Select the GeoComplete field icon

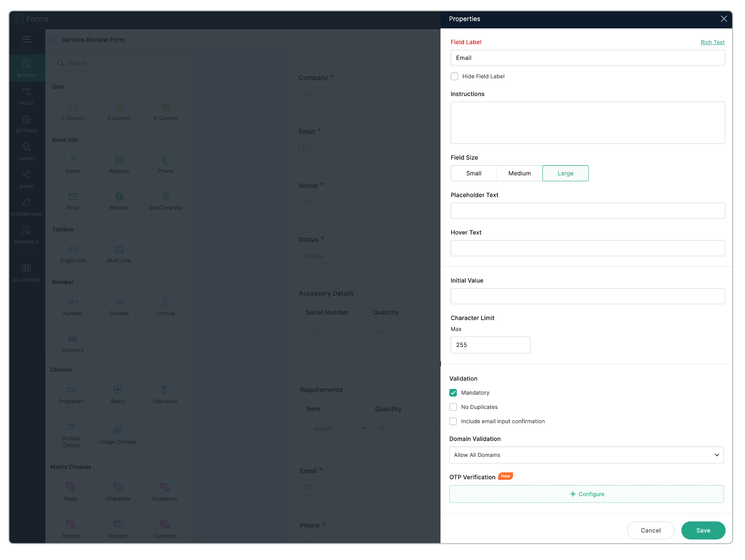pos(165,197)
